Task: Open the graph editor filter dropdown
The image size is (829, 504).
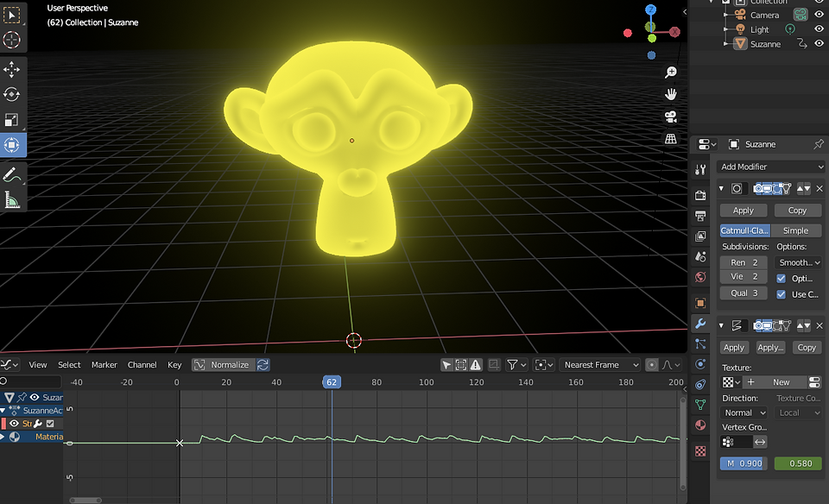Action: coord(517,364)
